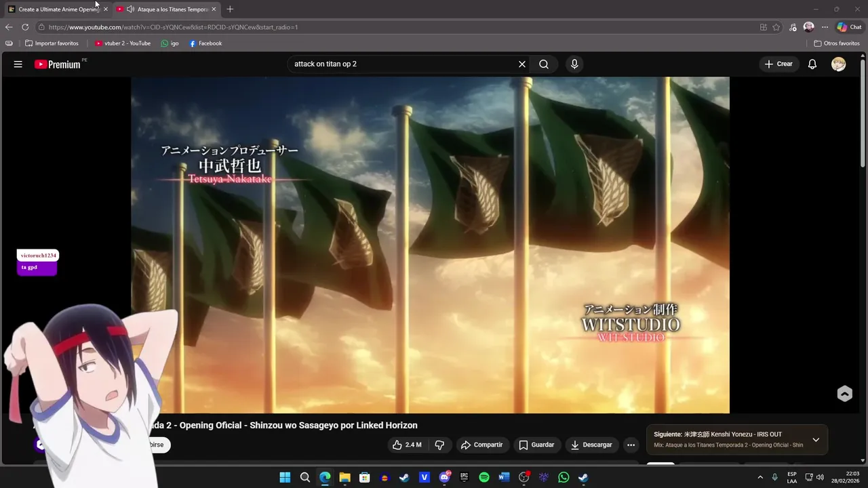Open Discord from the taskbar
Screen dimensions: 868x488
point(445,477)
